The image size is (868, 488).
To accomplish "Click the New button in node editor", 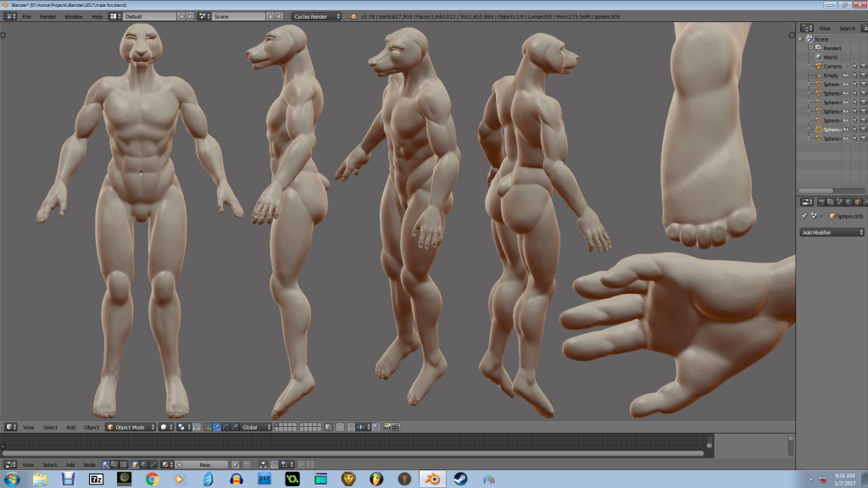I will coord(205,465).
